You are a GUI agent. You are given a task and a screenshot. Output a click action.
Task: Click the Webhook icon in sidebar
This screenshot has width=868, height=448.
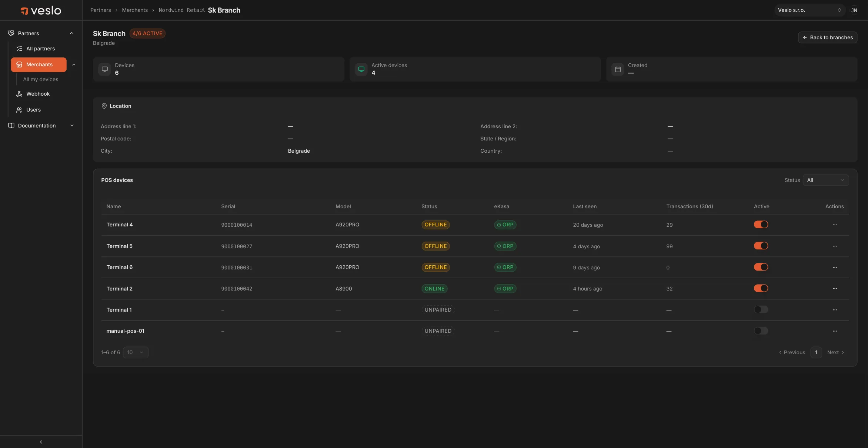coord(19,94)
